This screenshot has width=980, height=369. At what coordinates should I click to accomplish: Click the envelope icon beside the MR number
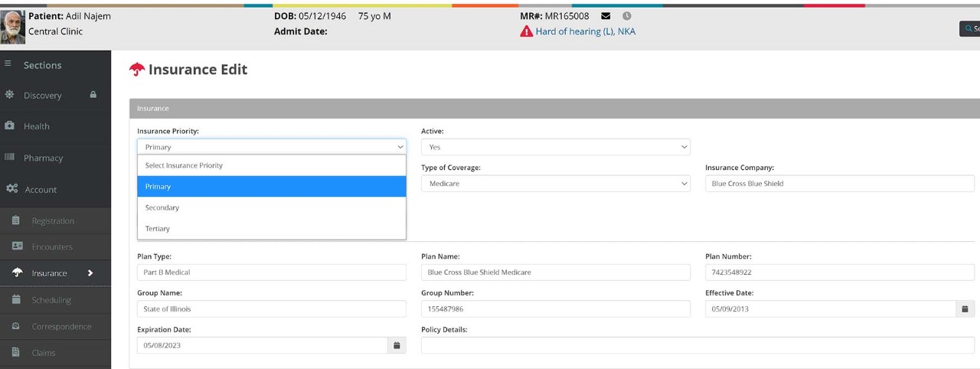click(x=606, y=16)
